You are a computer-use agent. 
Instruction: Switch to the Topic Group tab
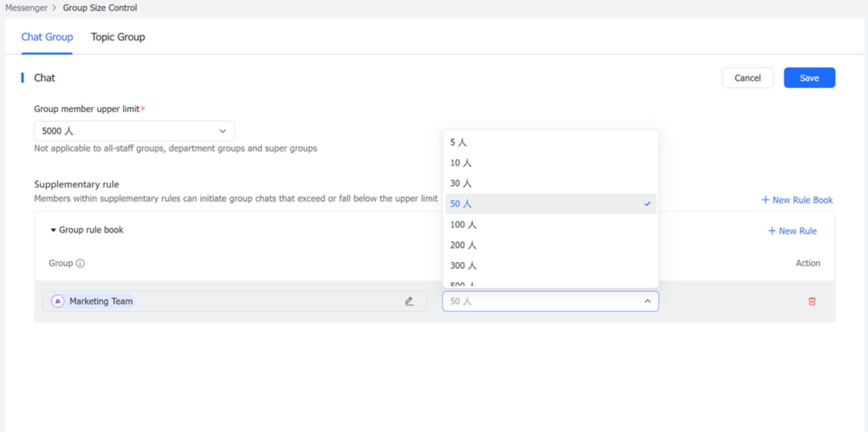pos(118,37)
